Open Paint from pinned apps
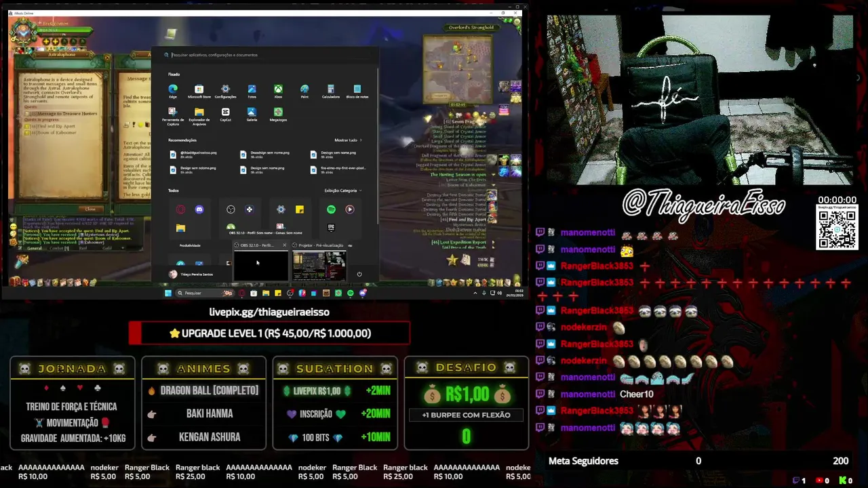The image size is (868, 488). pos(304,91)
